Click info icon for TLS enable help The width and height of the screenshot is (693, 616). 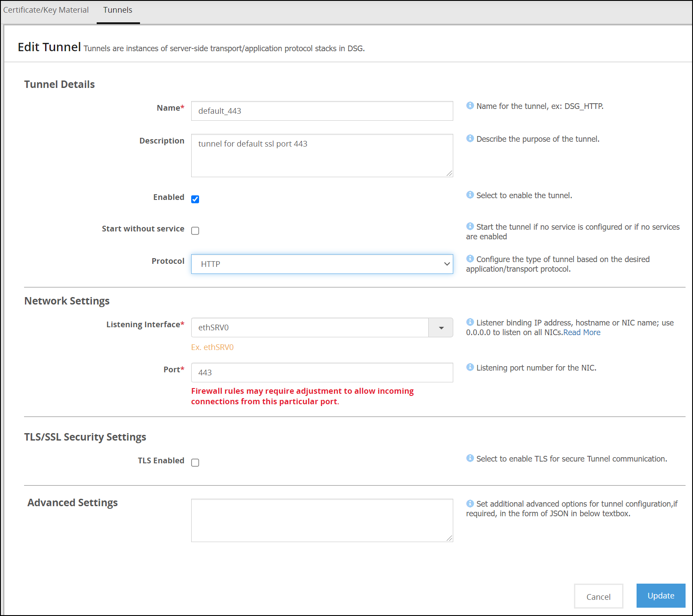(470, 458)
